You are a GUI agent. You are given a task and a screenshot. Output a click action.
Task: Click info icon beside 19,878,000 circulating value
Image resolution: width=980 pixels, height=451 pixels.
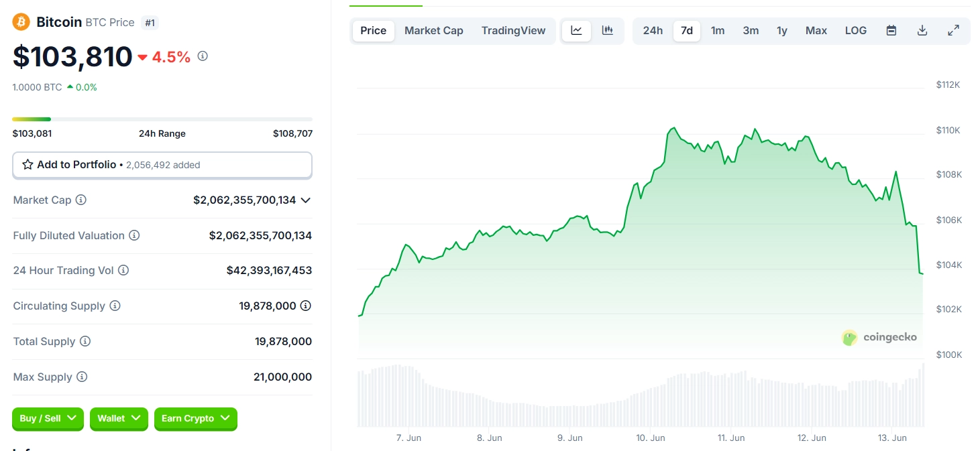click(306, 306)
